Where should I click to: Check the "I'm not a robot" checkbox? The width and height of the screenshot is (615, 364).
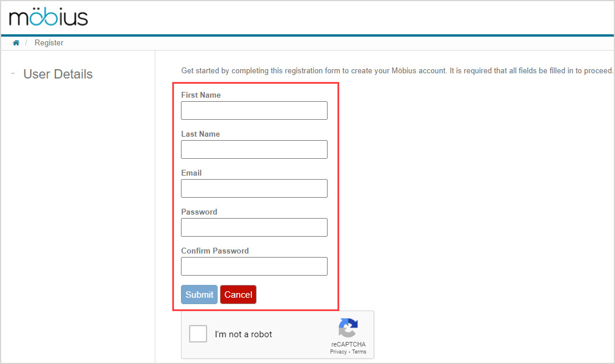pos(198,333)
